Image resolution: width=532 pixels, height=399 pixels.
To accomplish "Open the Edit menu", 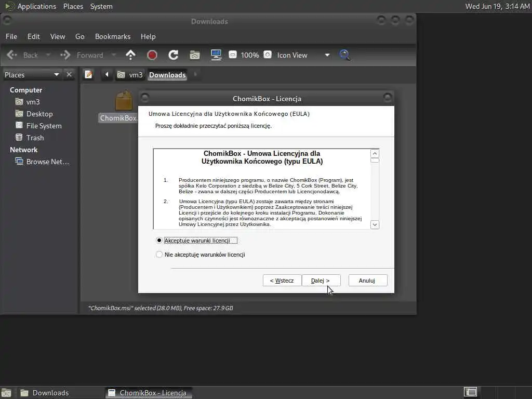I will [34, 36].
